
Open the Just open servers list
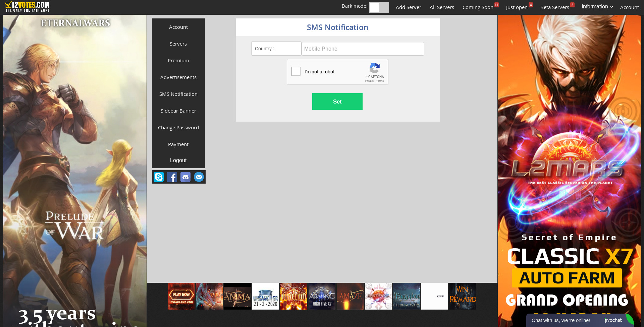[x=517, y=7]
